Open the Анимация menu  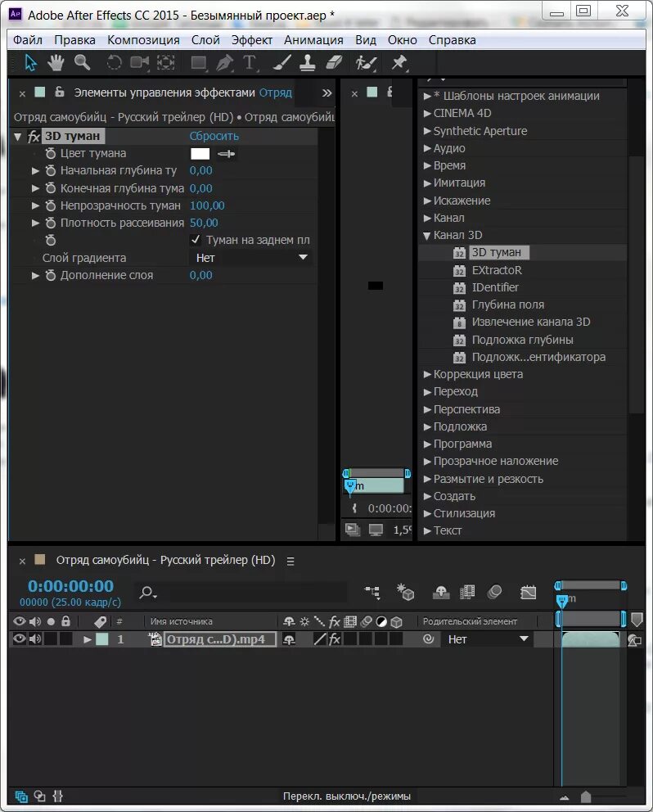(313, 40)
